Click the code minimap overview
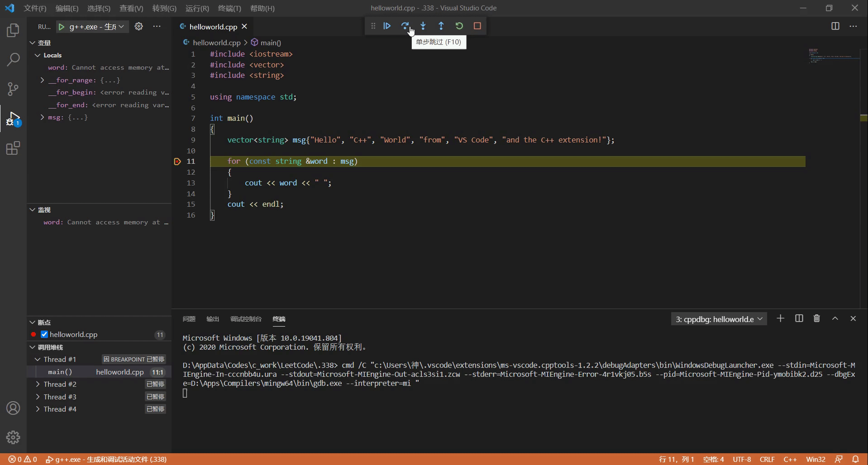The image size is (868, 465). pos(834,57)
